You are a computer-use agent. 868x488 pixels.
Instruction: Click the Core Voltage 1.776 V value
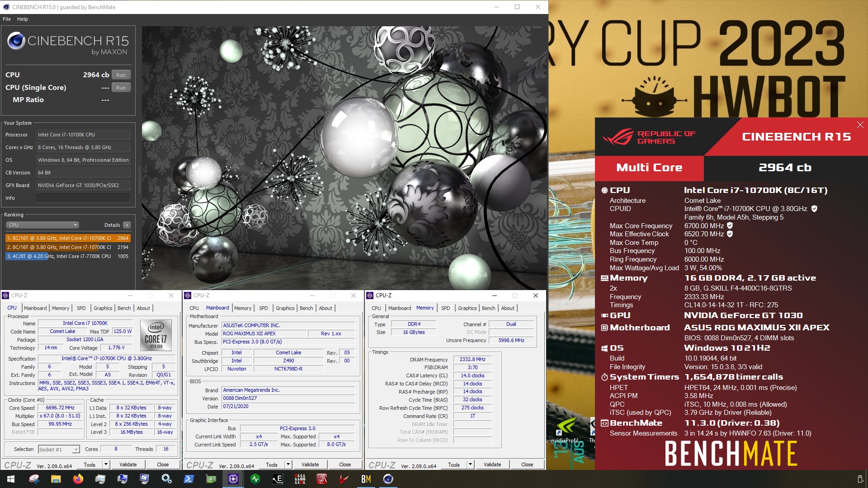point(116,348)
